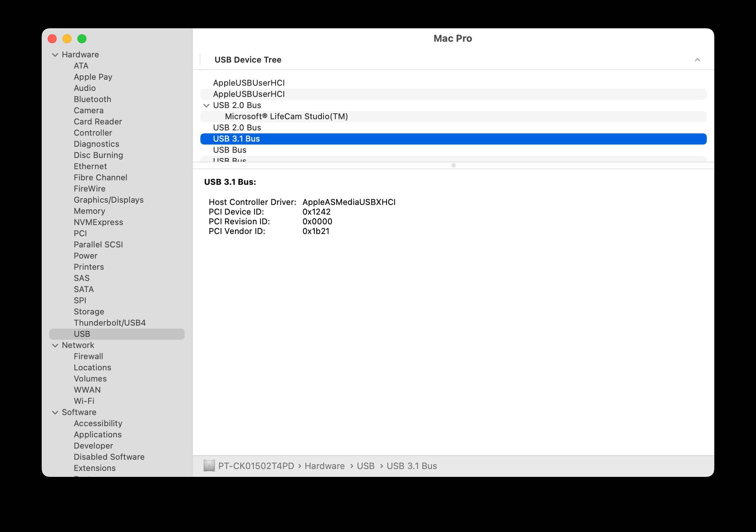Select the Microsoft LifeCam Studio device
Image resolution: width=756 pixels, height=532 pixels.
[x=286, y=116]
